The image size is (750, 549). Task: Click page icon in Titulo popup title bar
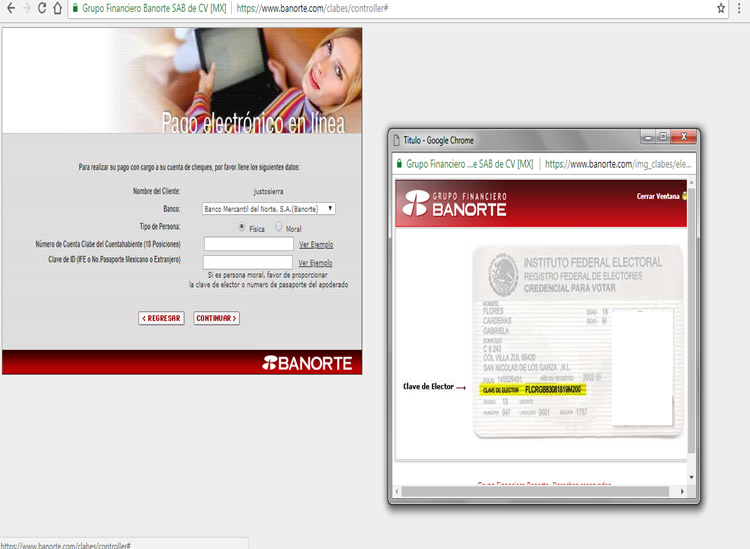(x=396, y=140)
